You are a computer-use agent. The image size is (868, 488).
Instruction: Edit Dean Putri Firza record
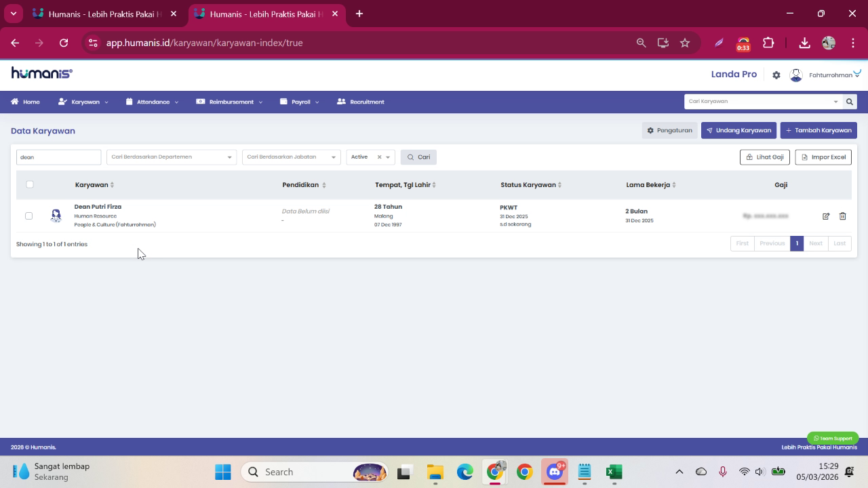[826, 216]
